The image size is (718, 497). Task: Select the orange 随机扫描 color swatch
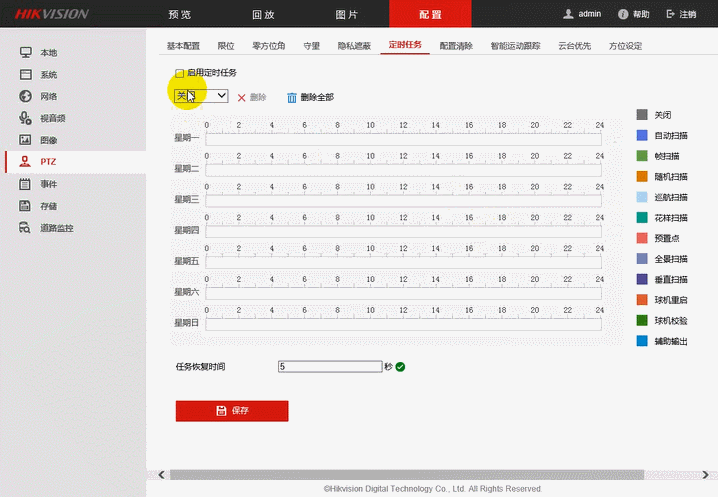tap(642, 176)
